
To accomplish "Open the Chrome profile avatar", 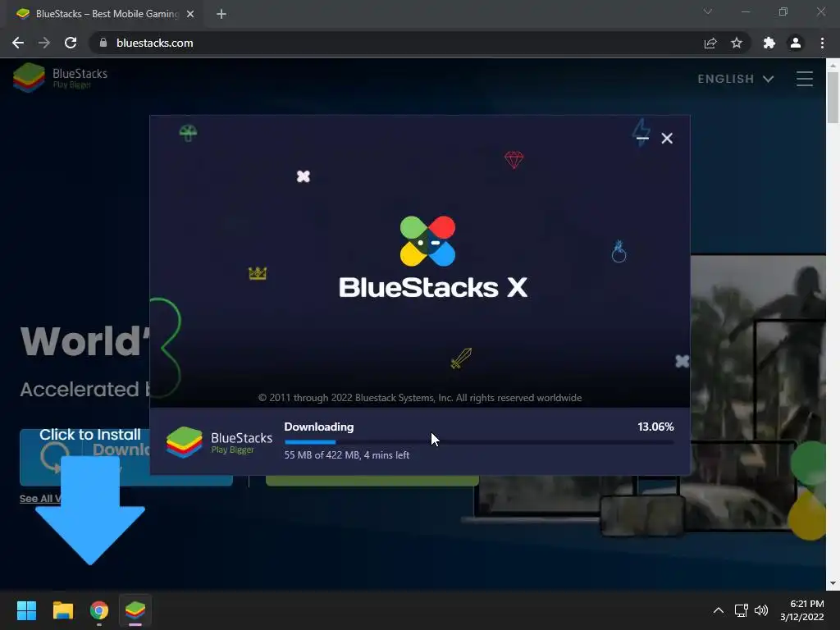I will [796, 43].
